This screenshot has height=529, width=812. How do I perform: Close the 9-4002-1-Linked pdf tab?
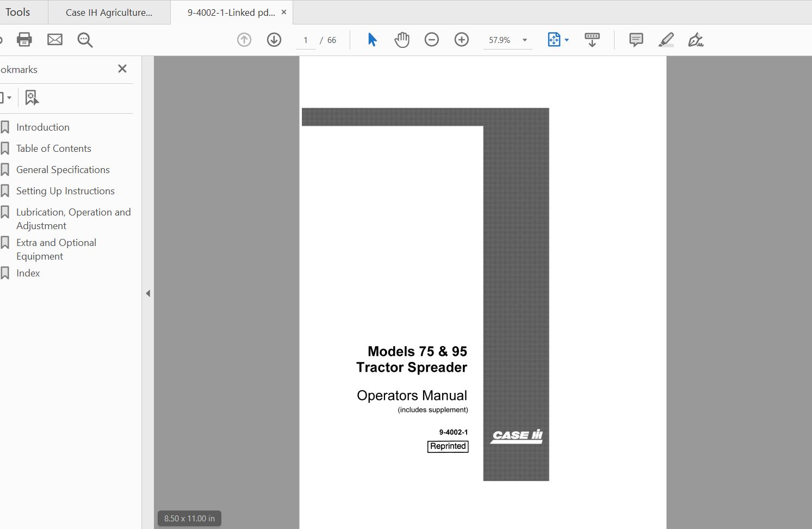(284, 12)
